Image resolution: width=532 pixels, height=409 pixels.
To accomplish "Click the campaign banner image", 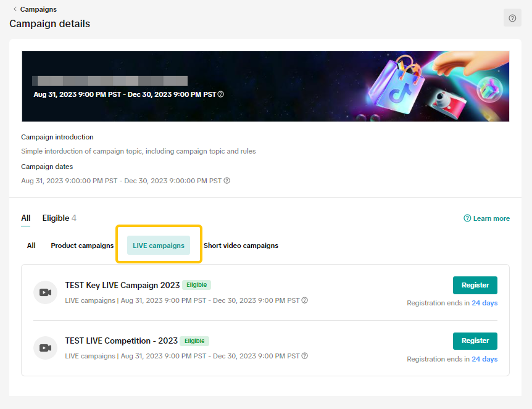I will 265,86.
